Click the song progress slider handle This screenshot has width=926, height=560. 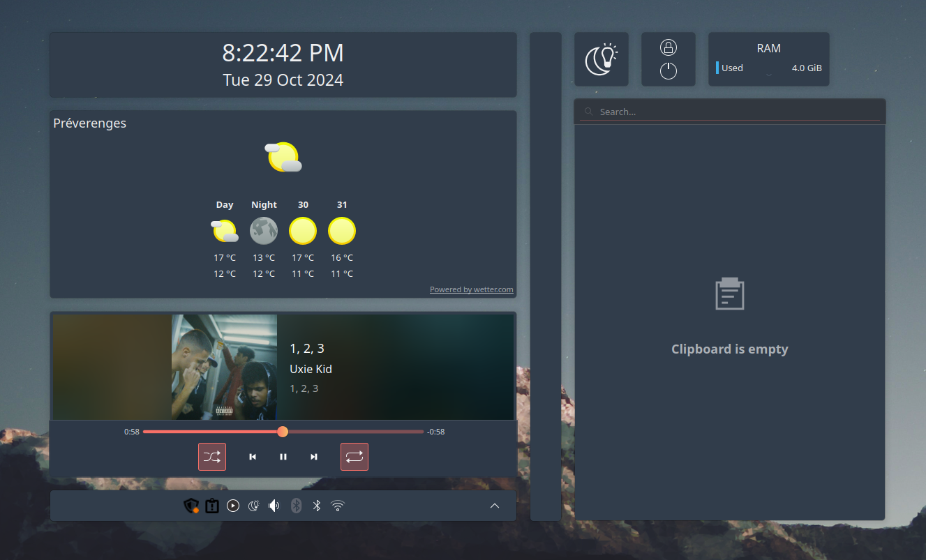click(x=283, y=432)
